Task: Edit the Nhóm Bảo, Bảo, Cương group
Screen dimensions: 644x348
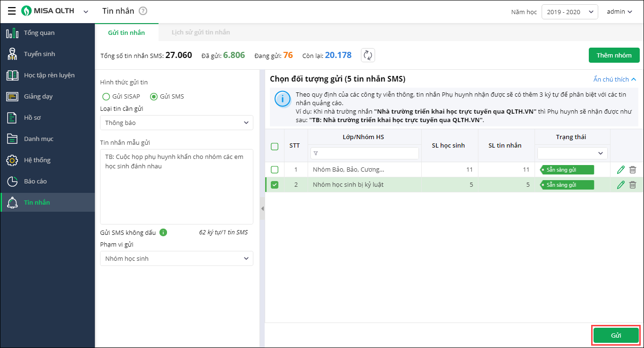Action: (x=621, y=170)
